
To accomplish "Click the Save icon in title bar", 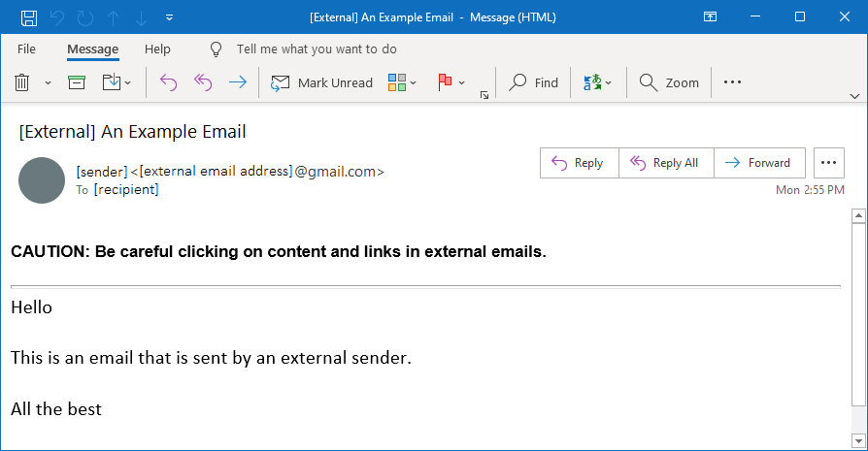I will [x=29, y=17].
